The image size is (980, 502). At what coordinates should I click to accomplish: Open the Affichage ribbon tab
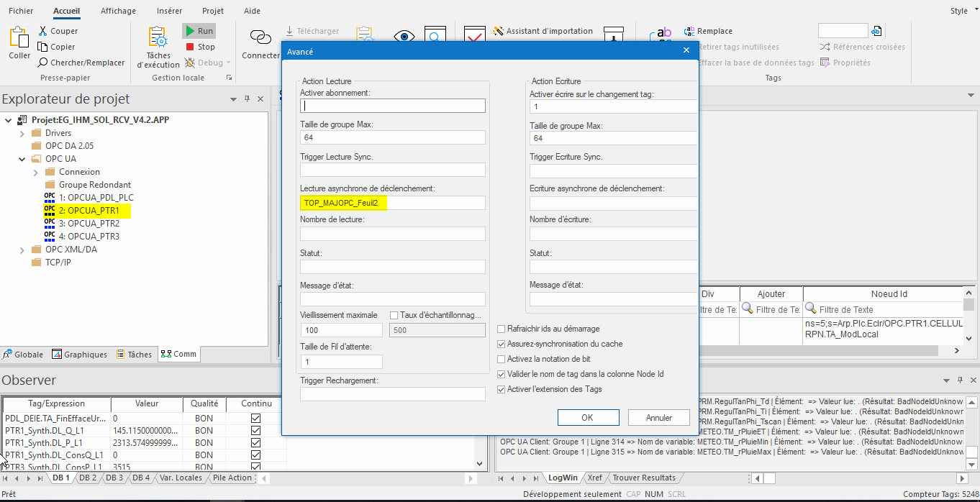tap(118, 11)
